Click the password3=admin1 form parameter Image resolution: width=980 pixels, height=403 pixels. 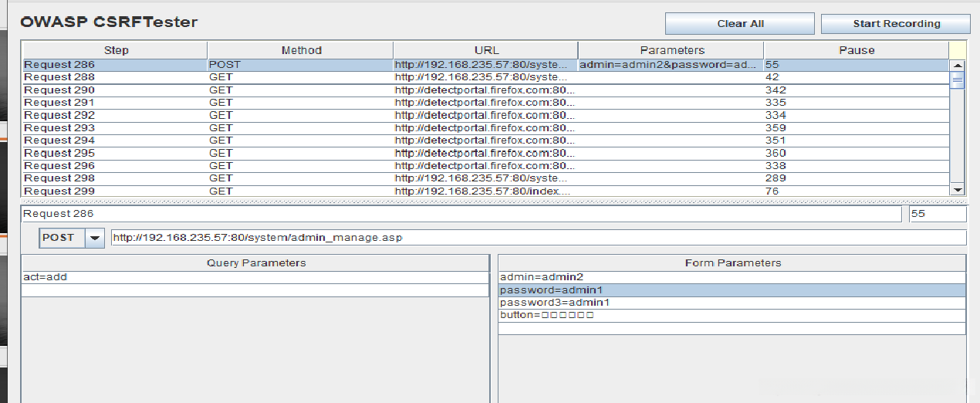[732, 303]
